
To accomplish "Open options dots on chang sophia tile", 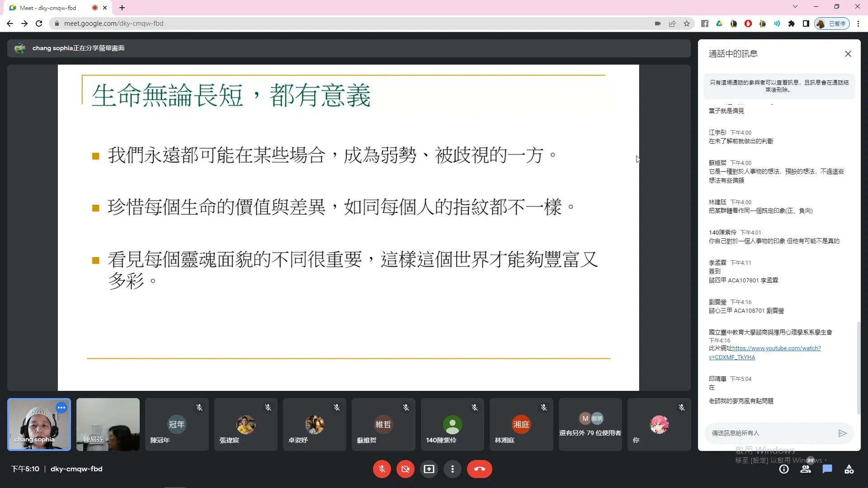I will pos(61,408).
